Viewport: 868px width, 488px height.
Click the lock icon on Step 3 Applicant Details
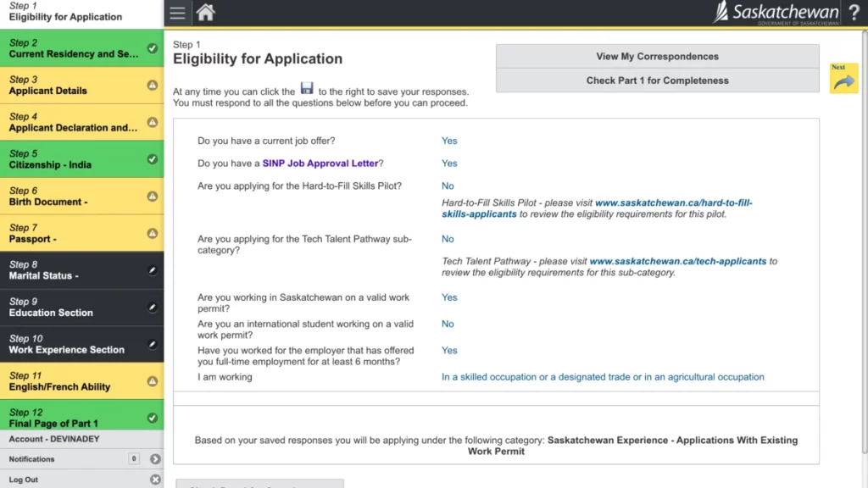152,86
